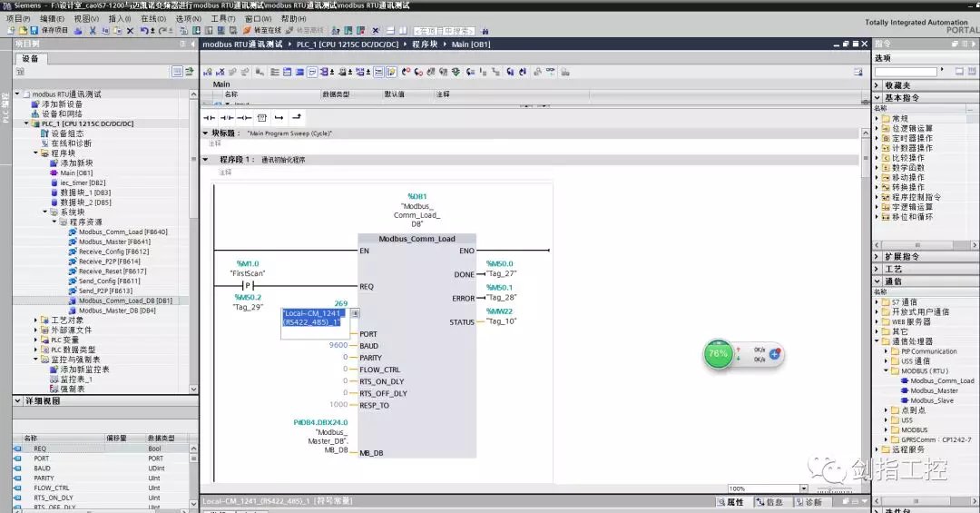Viewport: 980px width, 513px height.
Task: Collapse the Basic Instructions section
Action: 877,97
